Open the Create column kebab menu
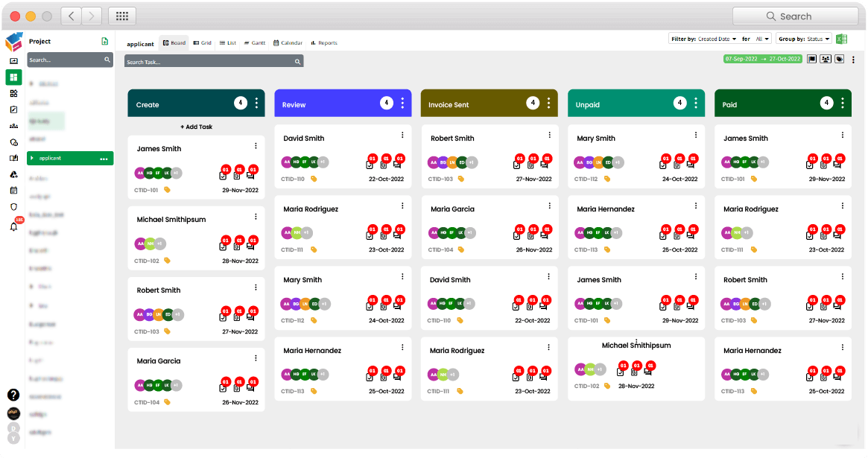 coord(256,103)
